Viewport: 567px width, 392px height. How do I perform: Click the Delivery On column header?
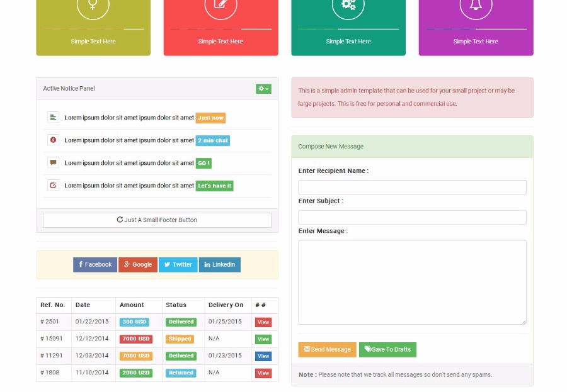click(226, 305)
